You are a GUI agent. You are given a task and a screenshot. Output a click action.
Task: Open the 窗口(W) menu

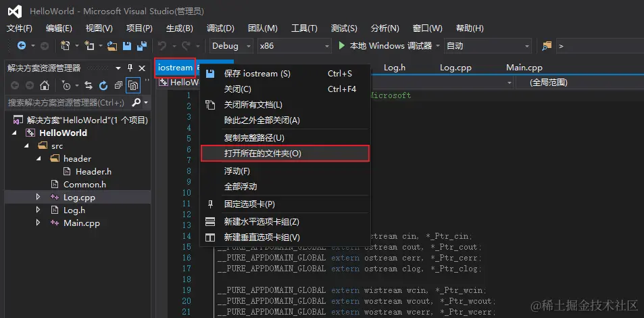pos(428,28)
